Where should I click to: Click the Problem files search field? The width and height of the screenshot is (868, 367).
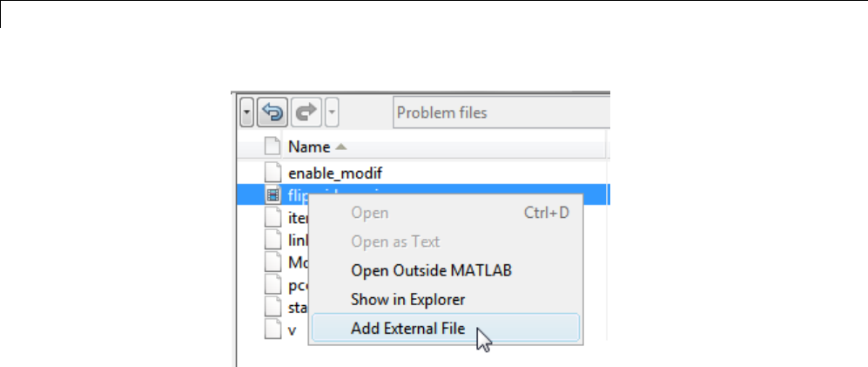[x=501, y=112]
